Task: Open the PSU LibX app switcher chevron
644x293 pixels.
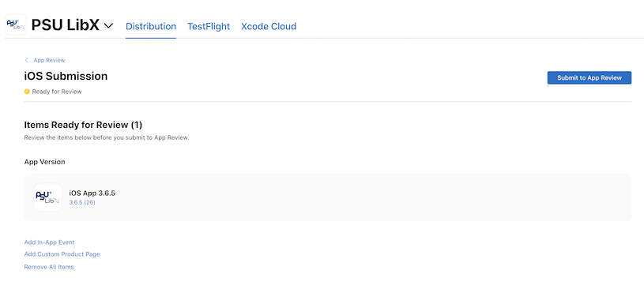Action: (108, 26)
